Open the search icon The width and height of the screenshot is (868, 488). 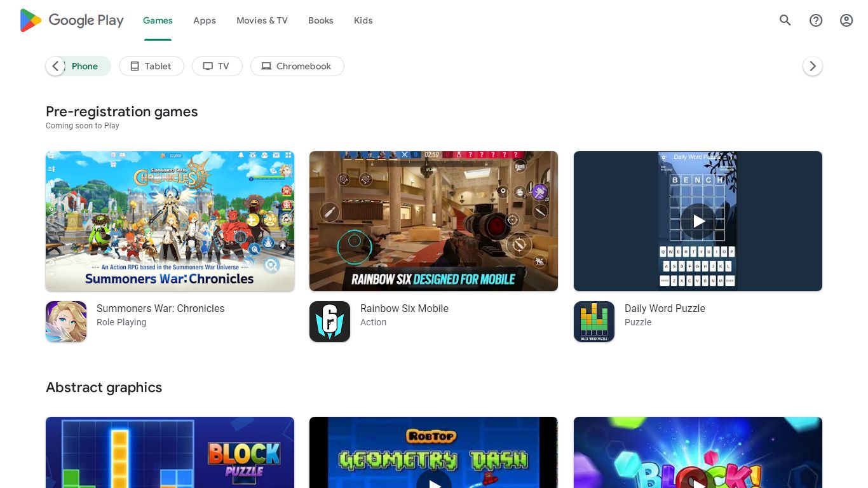point(785,20)
